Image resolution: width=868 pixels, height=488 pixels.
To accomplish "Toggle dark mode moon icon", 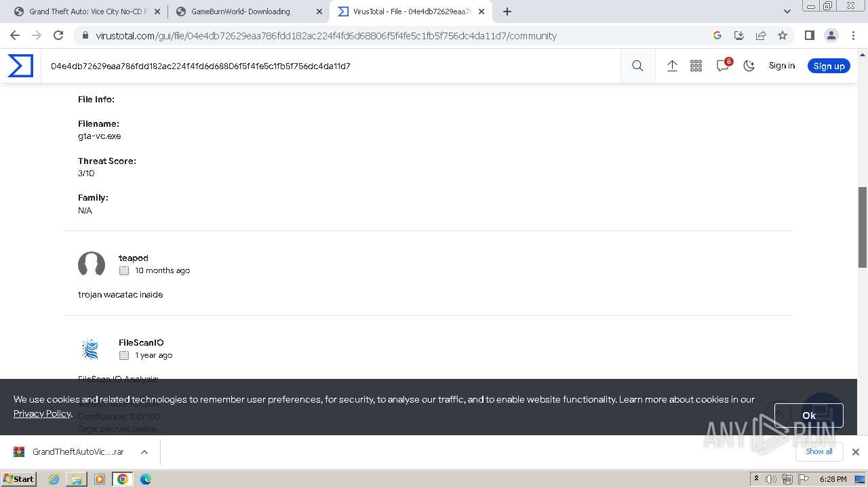I will pyautogui.click(x=749, y=66).
